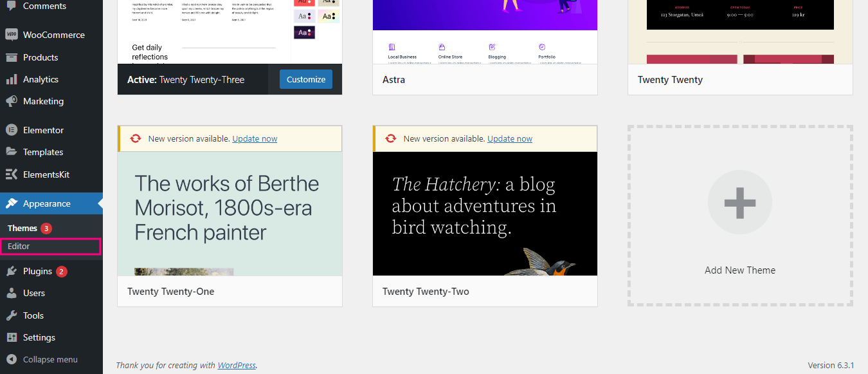Click the Themes update count badge 3

(46, 229)
